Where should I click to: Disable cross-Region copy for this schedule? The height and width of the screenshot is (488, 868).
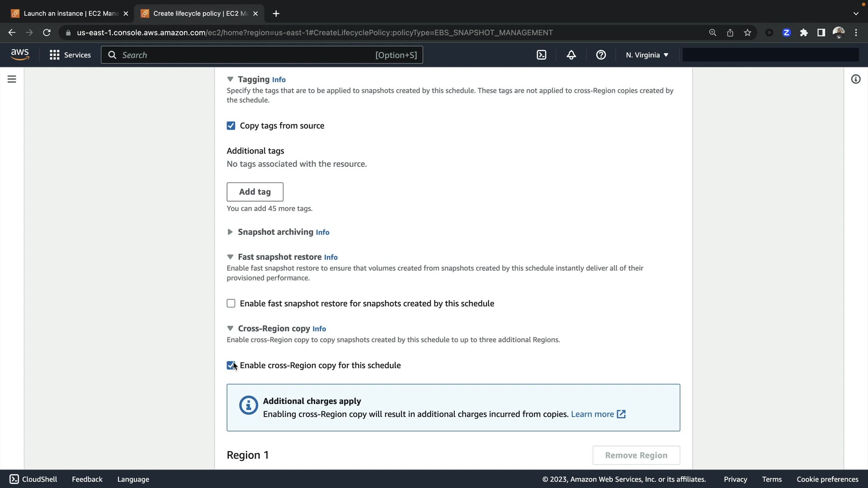click(231, 365)
